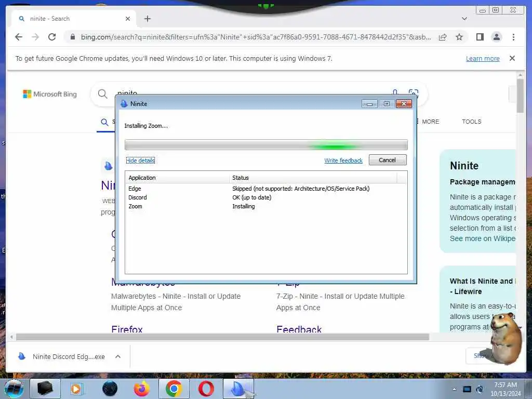Viewport: 532px width, 399px height.
Task: Select the Zoom row in Ninite list
Action: (266, 206)
